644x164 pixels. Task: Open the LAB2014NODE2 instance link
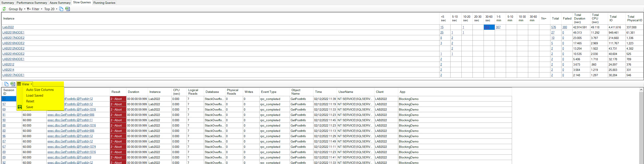pos(13,54)
